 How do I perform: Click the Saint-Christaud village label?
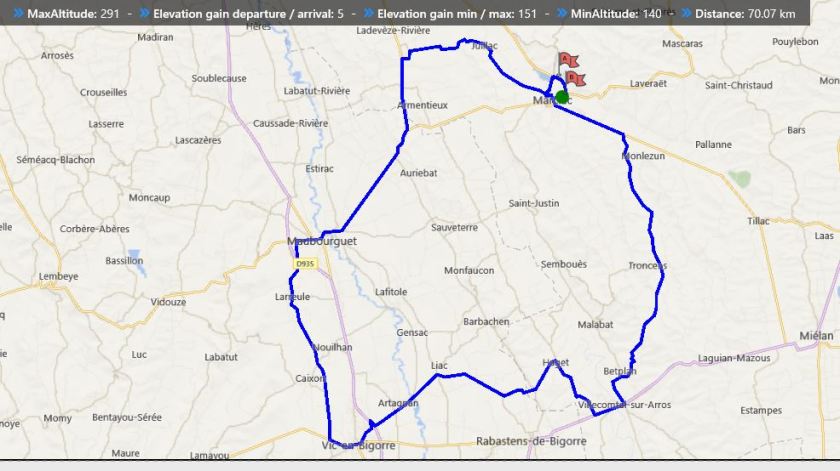click(x=738, y=86)
